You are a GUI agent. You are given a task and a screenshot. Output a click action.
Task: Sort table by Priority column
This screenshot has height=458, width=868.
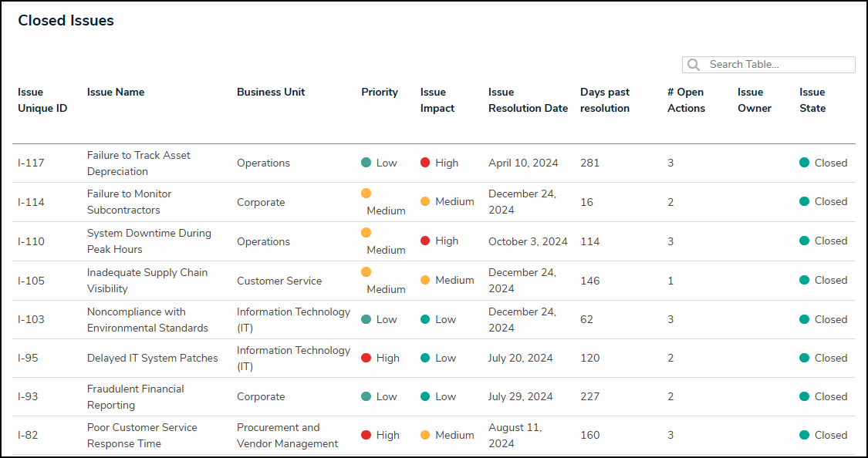click(380, 93)
